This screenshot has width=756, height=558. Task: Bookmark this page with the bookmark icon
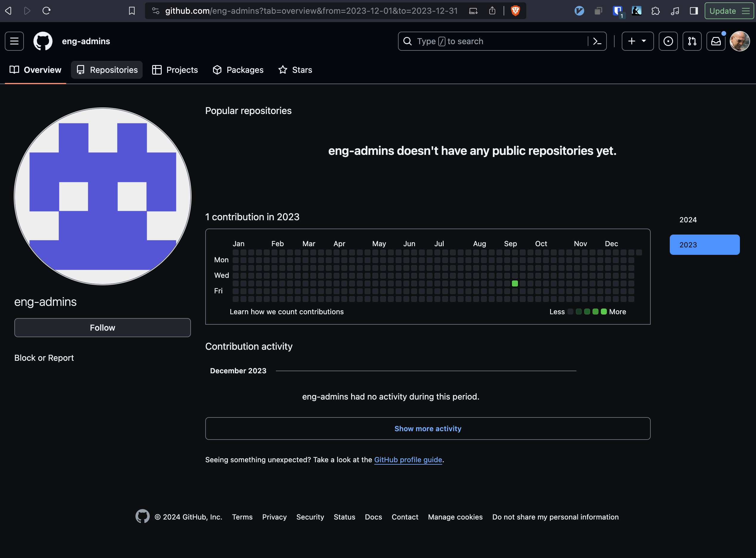pos(132,11)
